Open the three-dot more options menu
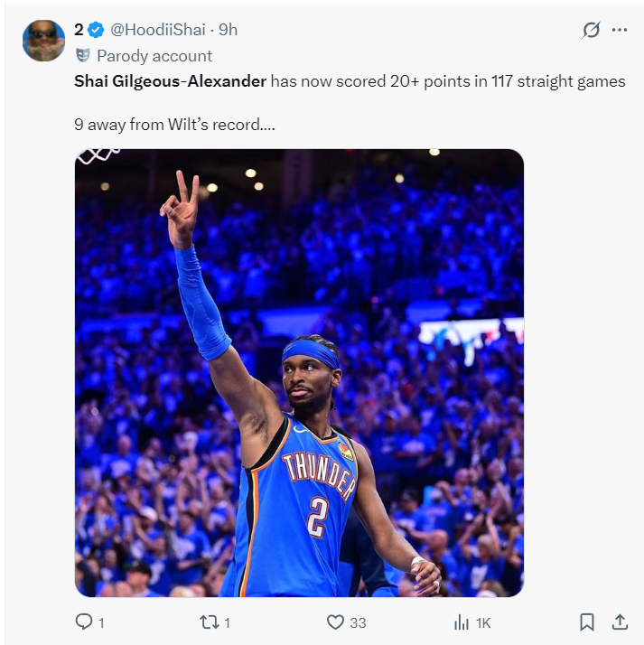The width and height of the screenshot is (644, 645). point(620,30)
